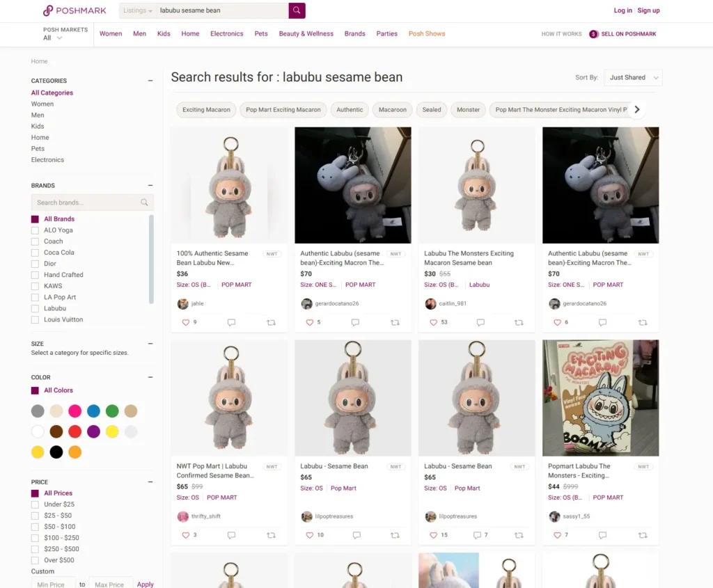Click the magnifying glass search button
Viewport: 713px width, 588px height.
[297, 10]
